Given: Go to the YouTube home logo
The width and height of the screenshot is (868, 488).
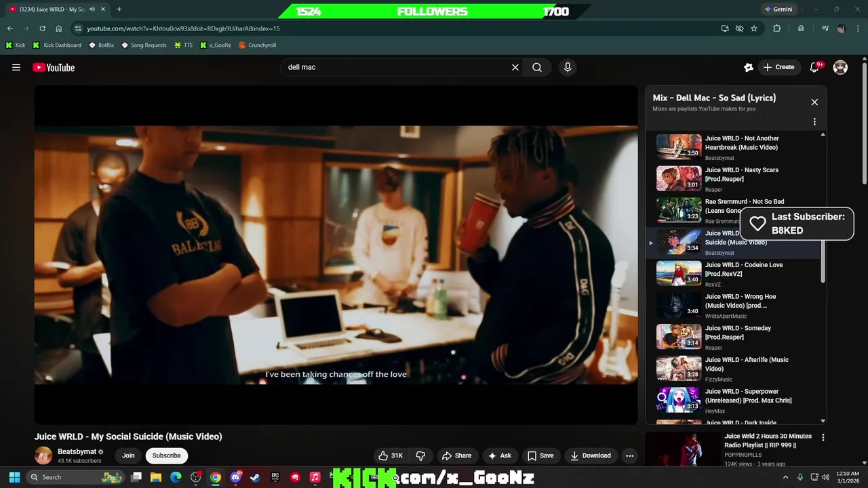Looking at the screenshot, I should click(54, 67).
